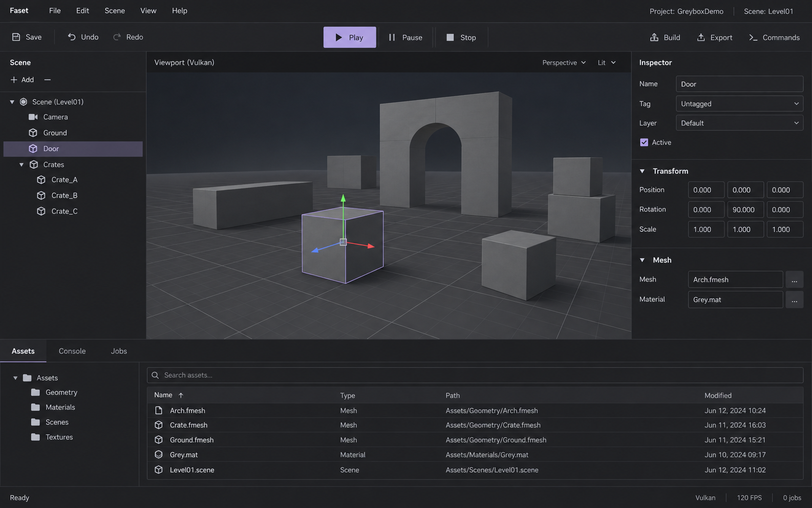Click the green Y-axis gizmo arrow

(x=344, y=198)
